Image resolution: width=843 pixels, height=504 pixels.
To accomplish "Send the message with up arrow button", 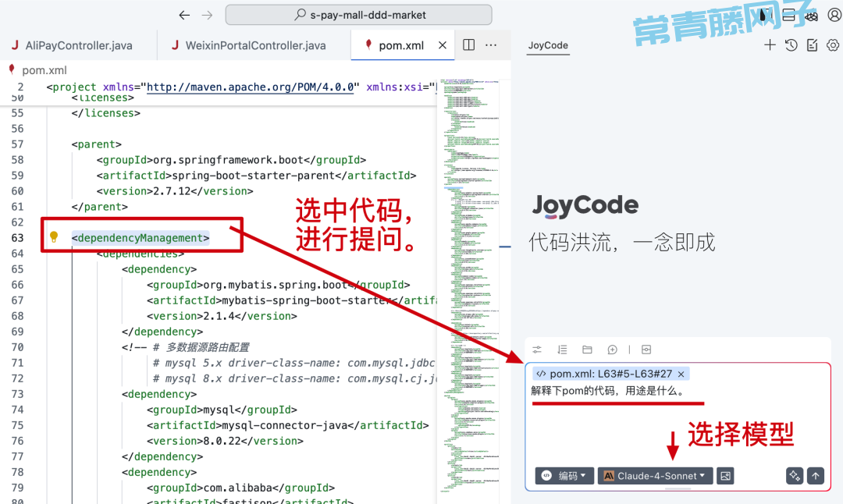I will 816,476.
